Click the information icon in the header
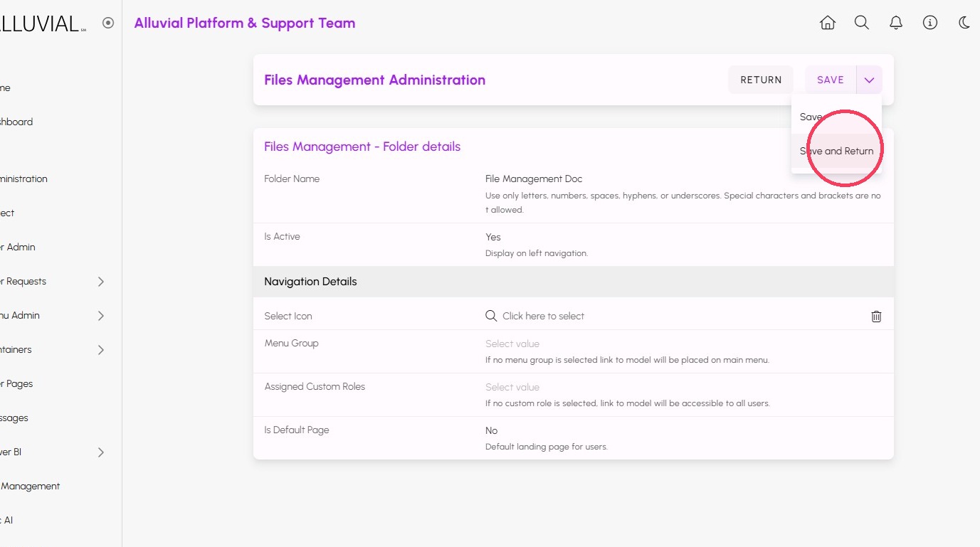The image size is (980, 547). point(930,23)
